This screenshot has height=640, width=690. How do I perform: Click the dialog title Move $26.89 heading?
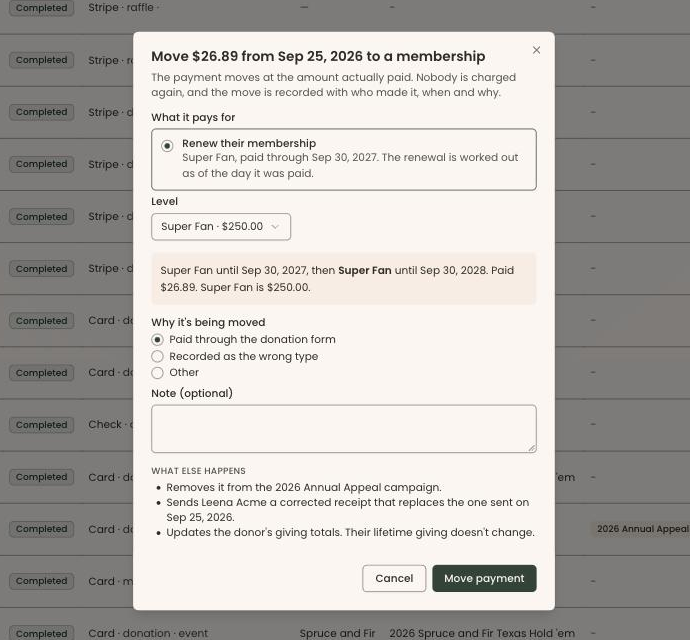coord(318,56)
